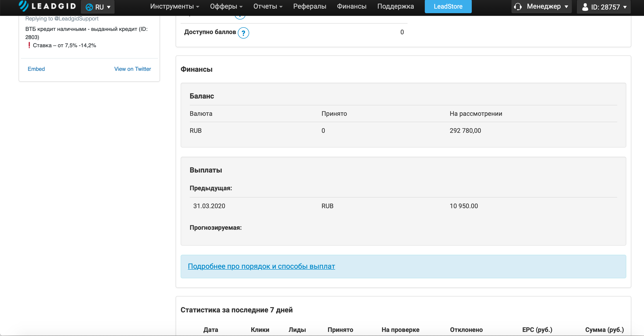Open the Менеджер dropdown
644x336 pixels.
(x=547, y=6)
